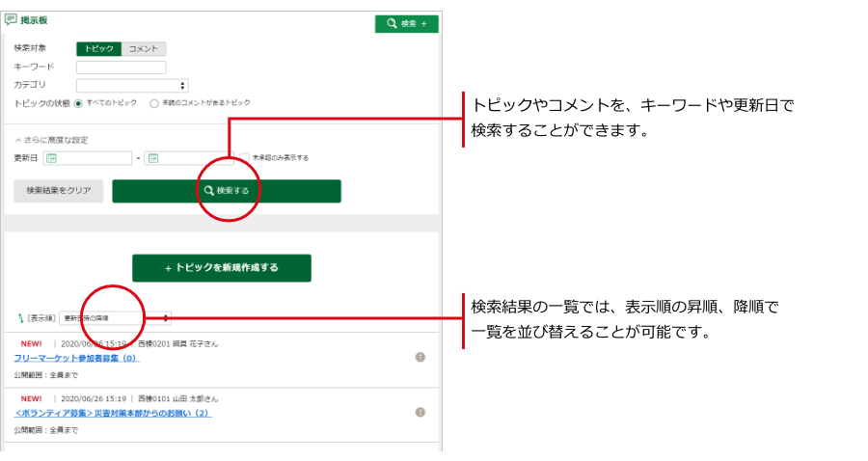Image resolution: width=868 pixels, height=461 pixels.
Task: Click the sort order arrows icon
Action: [20, 317]
